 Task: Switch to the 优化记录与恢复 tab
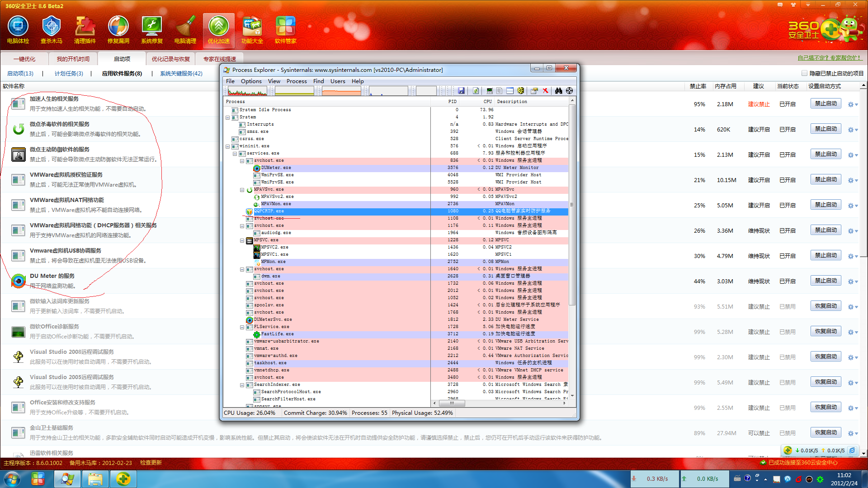tap(170, 59)
